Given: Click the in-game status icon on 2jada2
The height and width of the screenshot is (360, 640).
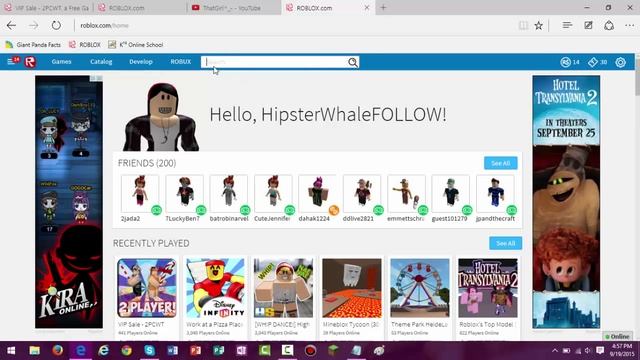Looking at the screenshot, I should coord(156,210).
